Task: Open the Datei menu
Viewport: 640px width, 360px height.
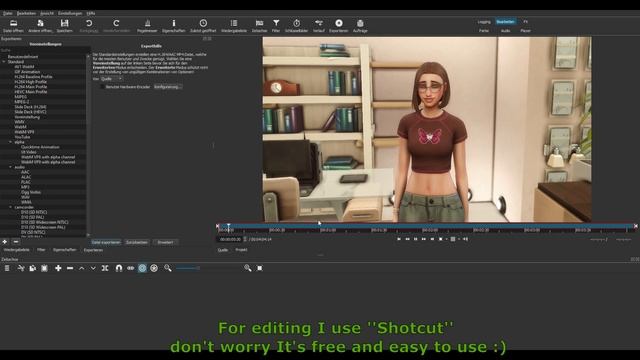Action: tap(7, 13)
